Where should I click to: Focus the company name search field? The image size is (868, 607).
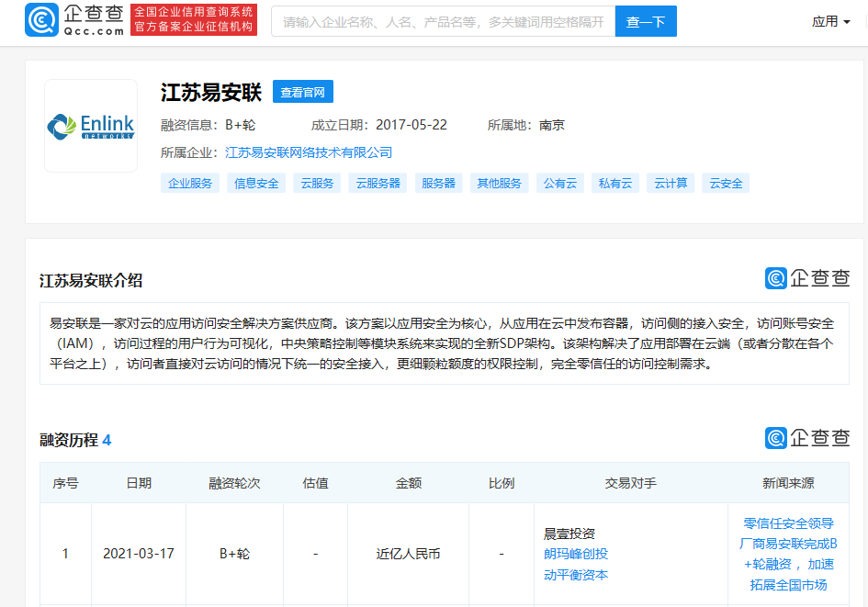pos(444,21)
